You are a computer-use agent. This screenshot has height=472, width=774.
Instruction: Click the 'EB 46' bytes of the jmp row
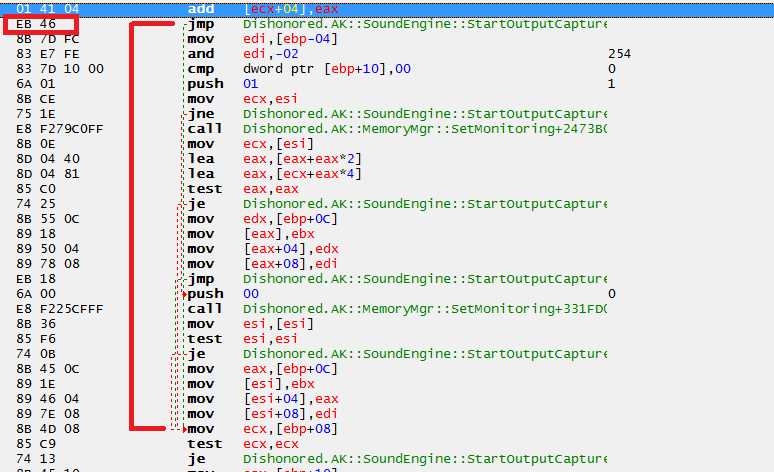point(36,24)
